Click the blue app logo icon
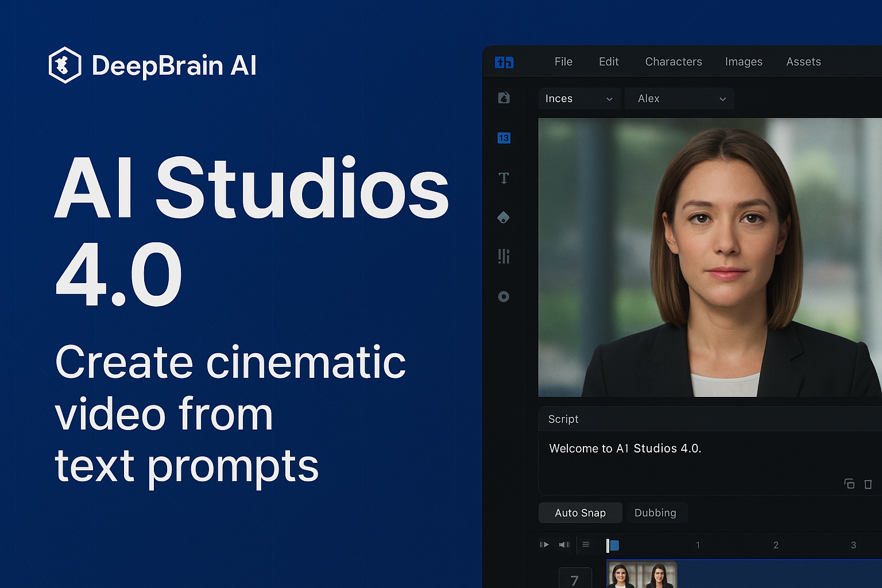Screen dimensions: 882x588 pos(504,62)
